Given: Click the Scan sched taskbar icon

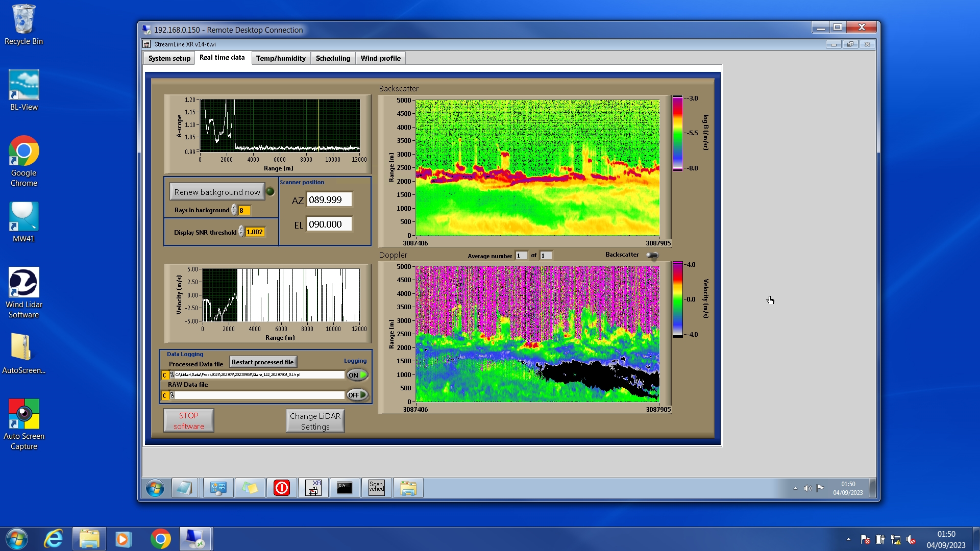Looking at the screenshot, I should click(x=376, y=488).
